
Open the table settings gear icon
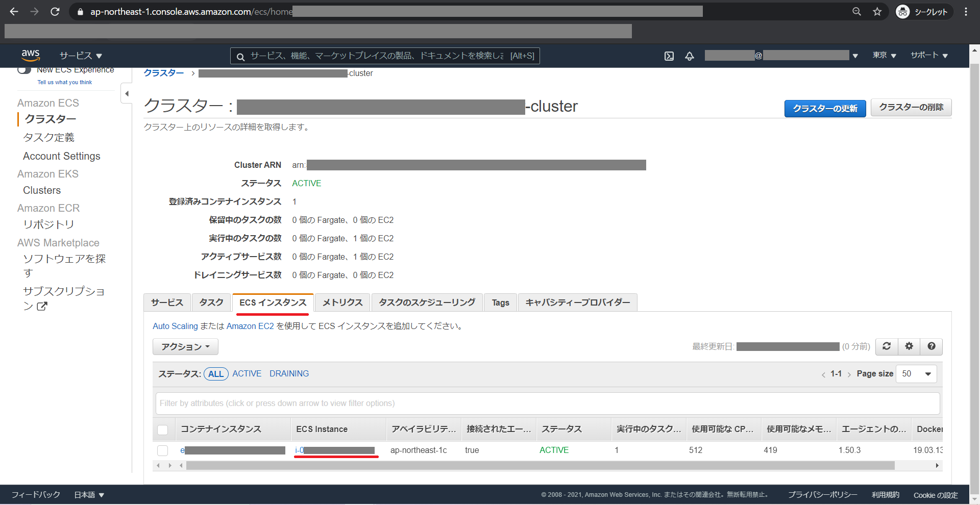point(909,346)
